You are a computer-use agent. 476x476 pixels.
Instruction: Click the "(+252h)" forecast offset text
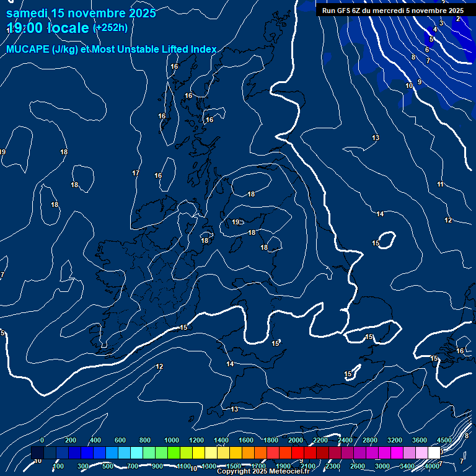pyautogui.click(x=110, y=28)
